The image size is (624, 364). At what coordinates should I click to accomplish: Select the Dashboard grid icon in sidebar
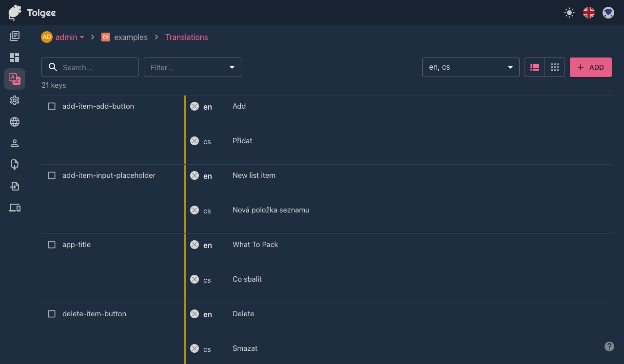pos(15,57)
